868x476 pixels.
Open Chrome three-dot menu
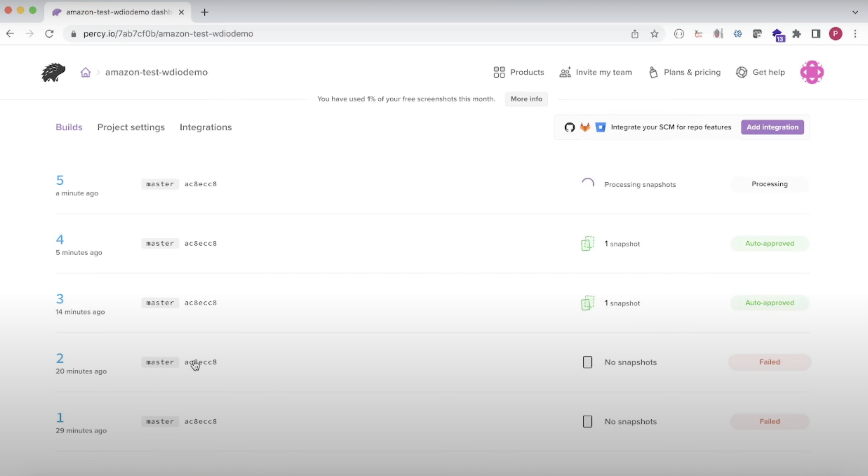tap(855, 34)
